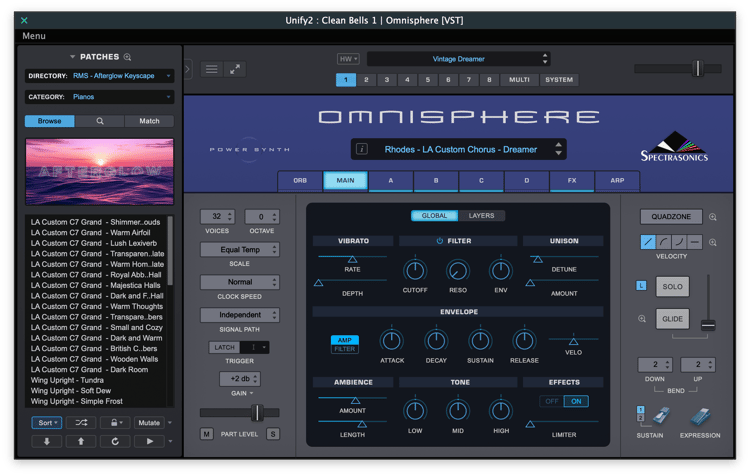The width and height of the screenshot is (750, 476).
Task: Select FILTER envelope mode
Action: point(344,349)
